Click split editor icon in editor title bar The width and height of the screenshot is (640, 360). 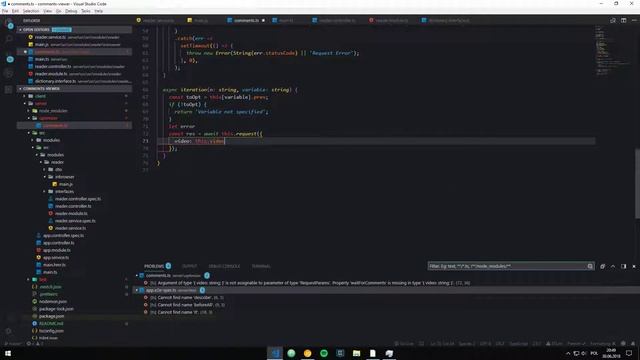coord(623,20)
